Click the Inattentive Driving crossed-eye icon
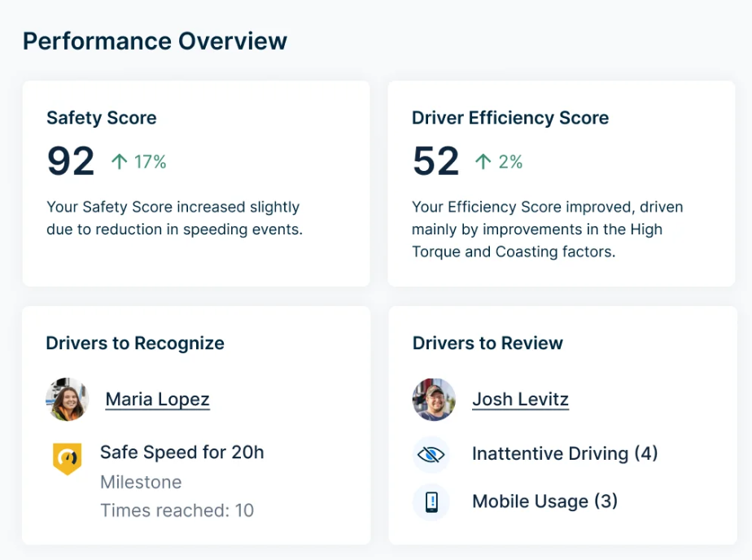The height and width of the screenshot is (560, 752). coord(431,454)
